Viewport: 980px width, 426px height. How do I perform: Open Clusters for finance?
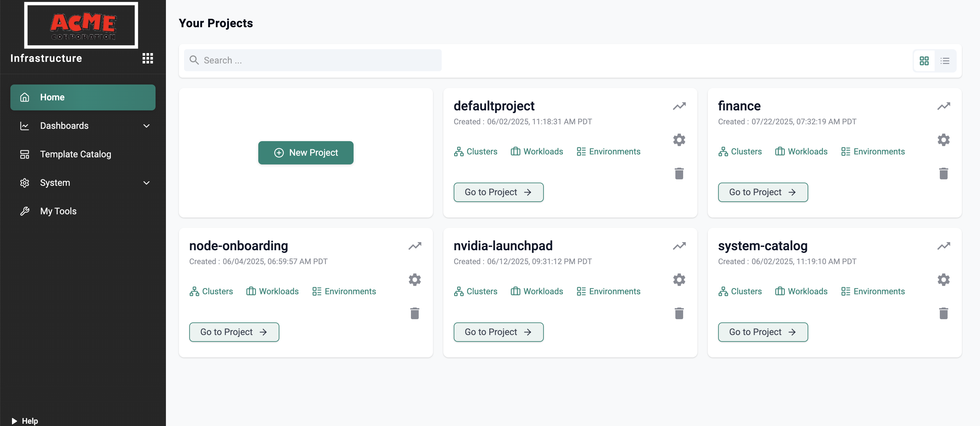740,151
